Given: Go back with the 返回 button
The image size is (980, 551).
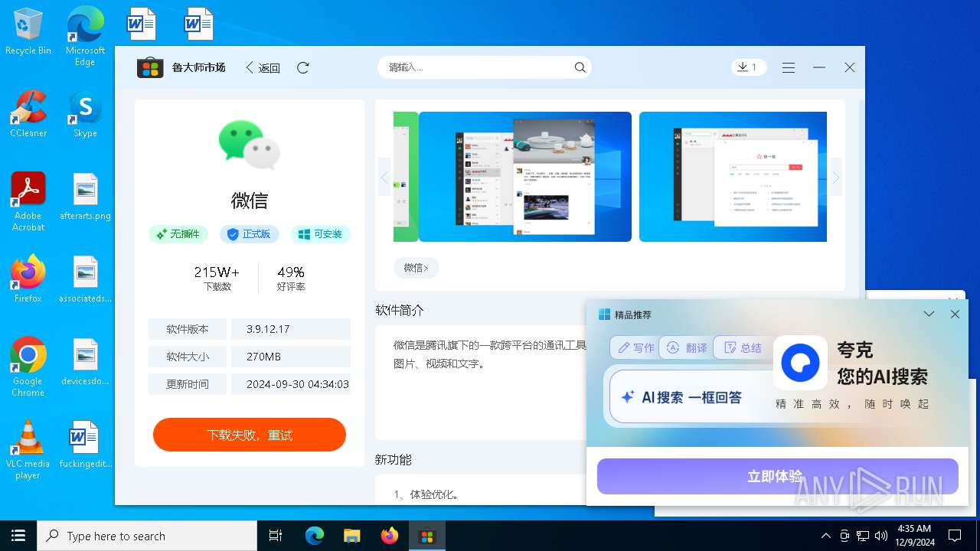Looking at the screenshot, I should click(x=263, y=67).
